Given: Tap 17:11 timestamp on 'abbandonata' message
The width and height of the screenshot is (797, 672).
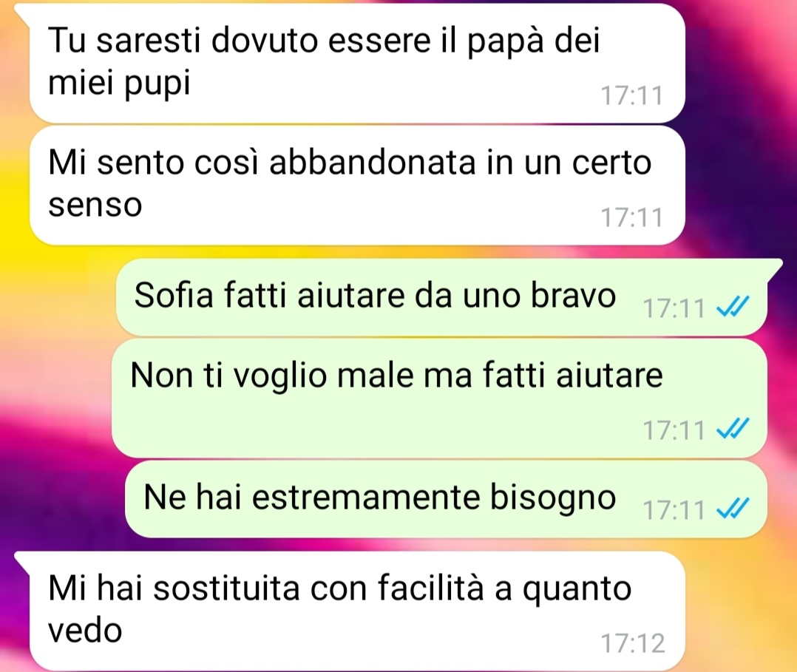Looking at the screenshot, I should tap(632, 217).
